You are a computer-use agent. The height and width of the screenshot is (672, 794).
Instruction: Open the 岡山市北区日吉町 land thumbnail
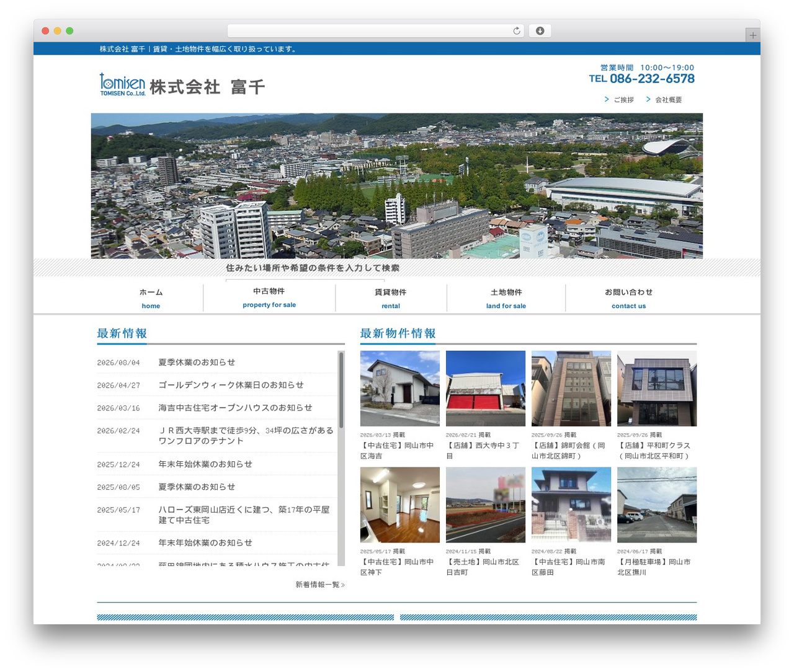point(486,505)
